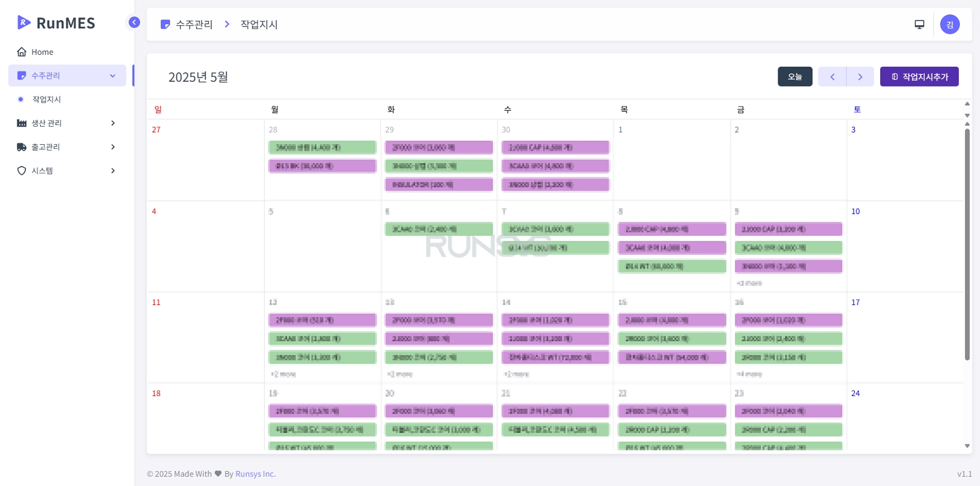Open the Home menu item
This screenshot has width=980, height=486.
coord(42,52)
